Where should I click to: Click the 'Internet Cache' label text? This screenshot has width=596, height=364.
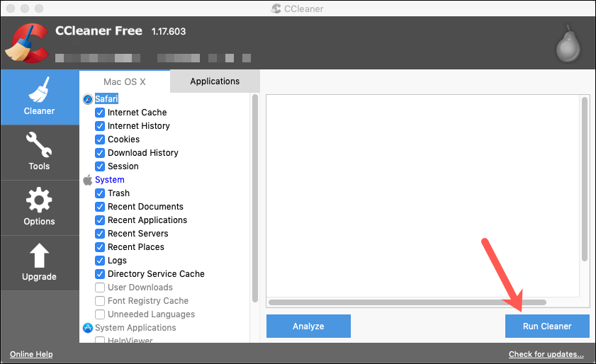tap(137, 113)
